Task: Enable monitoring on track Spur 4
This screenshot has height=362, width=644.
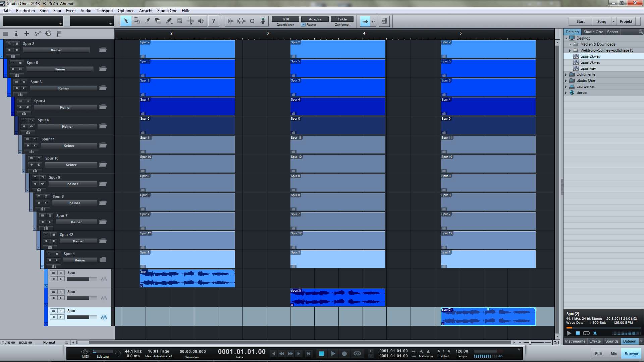Action: pos(28,107)
